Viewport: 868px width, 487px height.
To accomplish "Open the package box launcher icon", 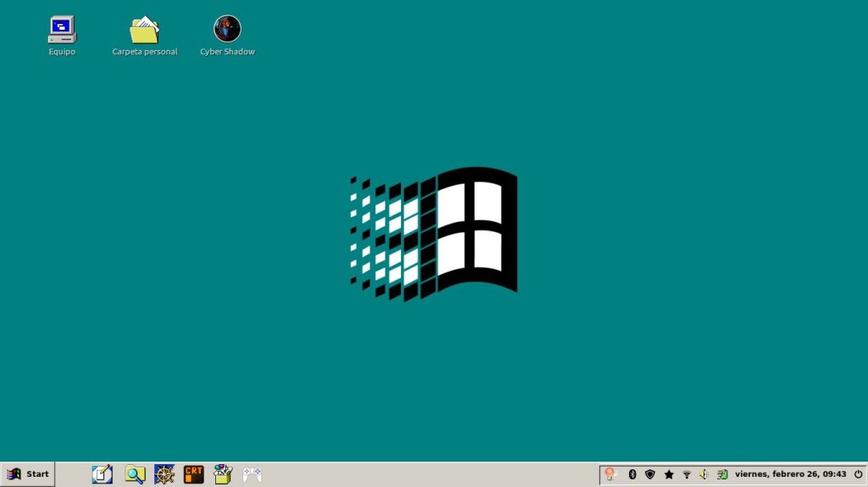I will coord(223,474).
